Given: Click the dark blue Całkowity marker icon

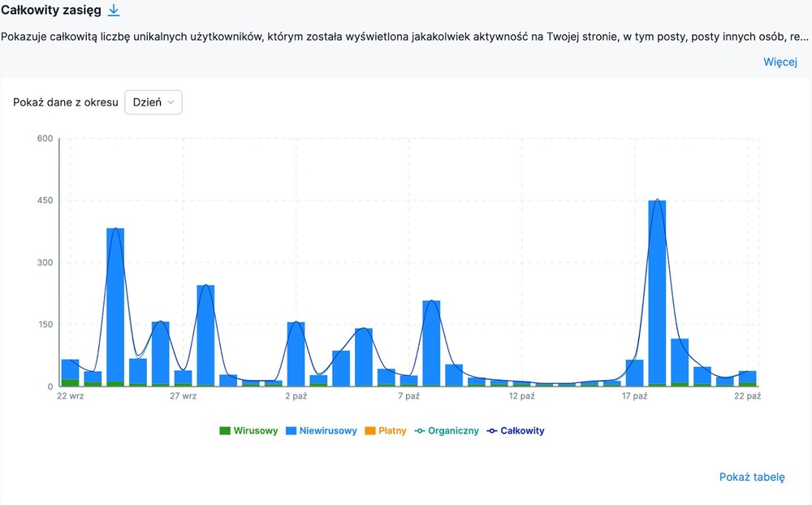Looking at the screenshot, I should pos(492,430).
